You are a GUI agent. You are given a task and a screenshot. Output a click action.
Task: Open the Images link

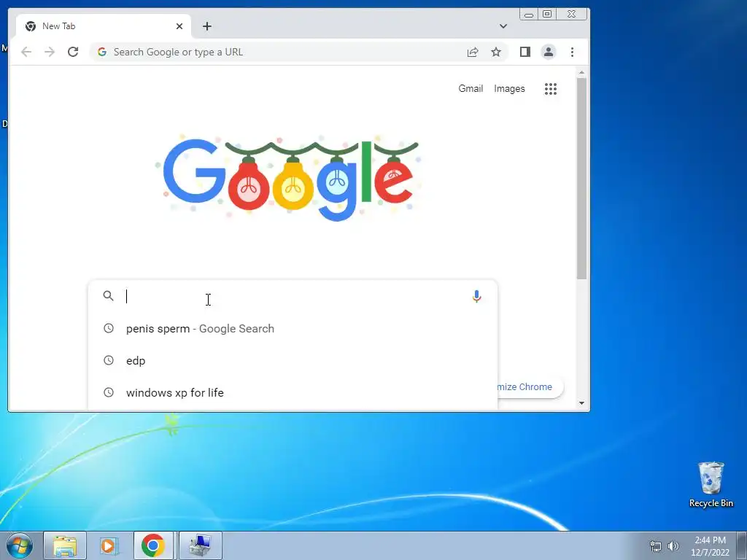pos(509,88)
